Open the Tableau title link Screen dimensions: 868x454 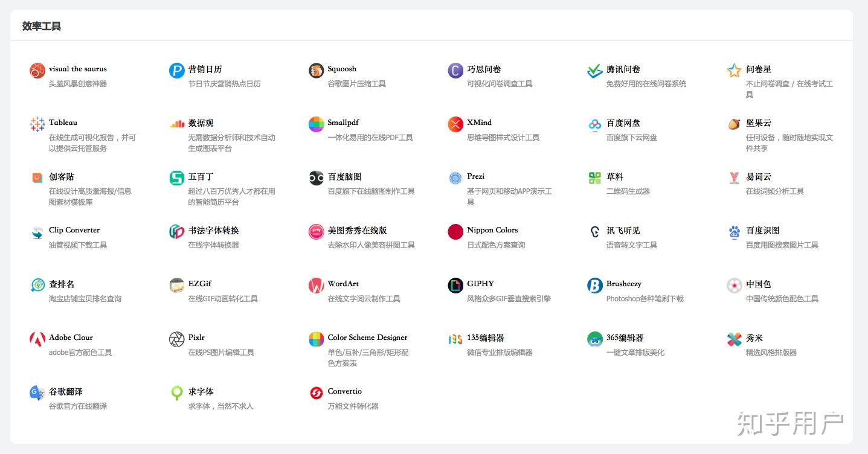[63, 123]
